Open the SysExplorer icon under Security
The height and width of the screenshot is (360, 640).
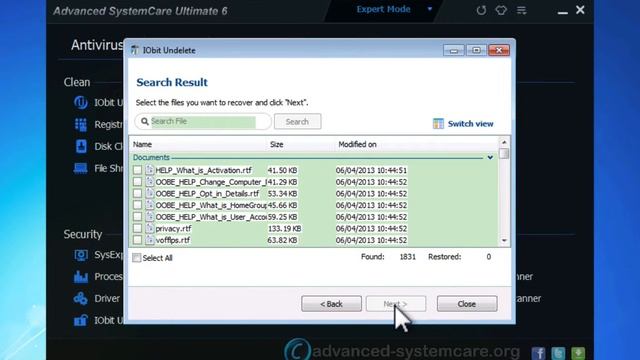(x=81, y=255)
